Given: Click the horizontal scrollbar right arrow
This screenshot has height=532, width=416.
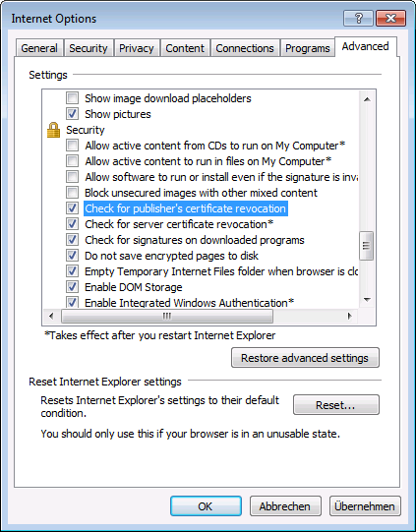Looking at the screenshot, I should [x=349, y=317].
